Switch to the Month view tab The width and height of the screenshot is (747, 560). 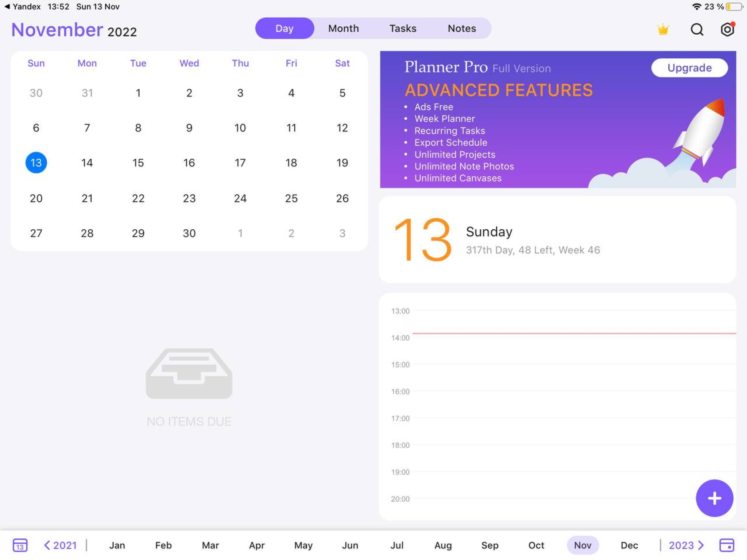pos(343,28)
